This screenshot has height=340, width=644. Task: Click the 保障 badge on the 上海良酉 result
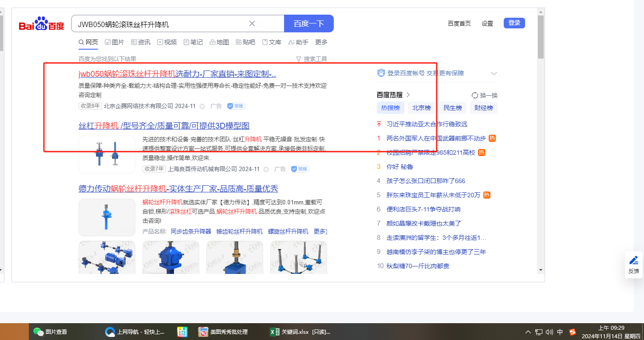(x=300, y=169)
